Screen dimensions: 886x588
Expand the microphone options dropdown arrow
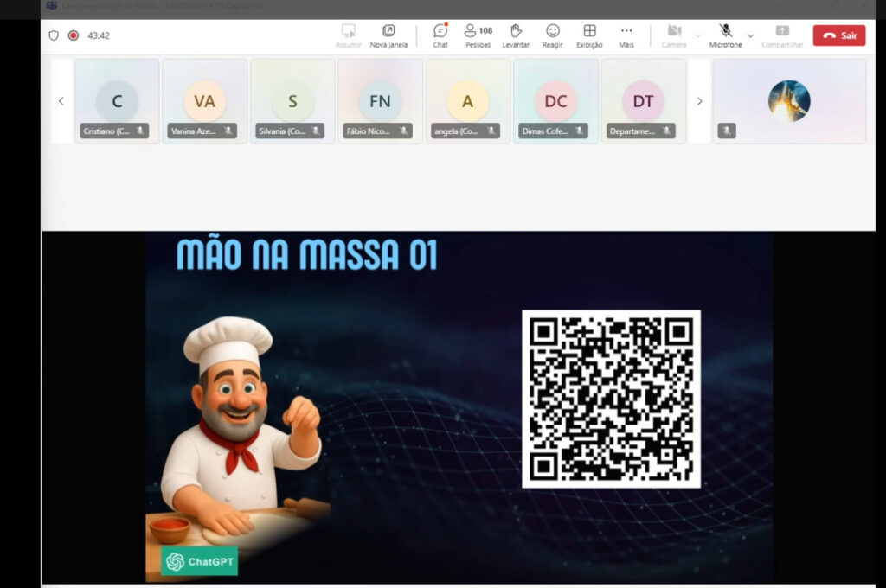click(x=750, y=35)
